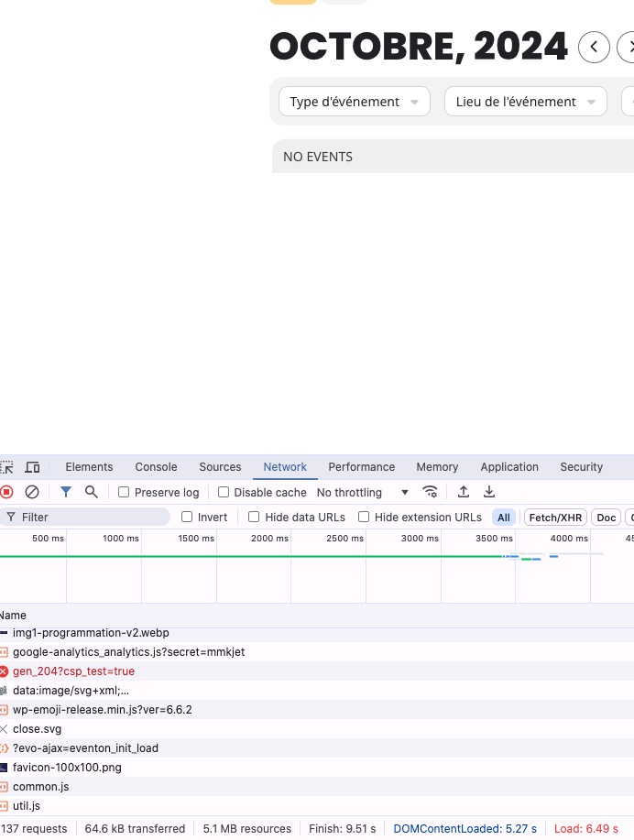Image resolution: width=634 pixels, height=840 pixels.
Task: Click the Filter text field
Action: pos(84,517)
